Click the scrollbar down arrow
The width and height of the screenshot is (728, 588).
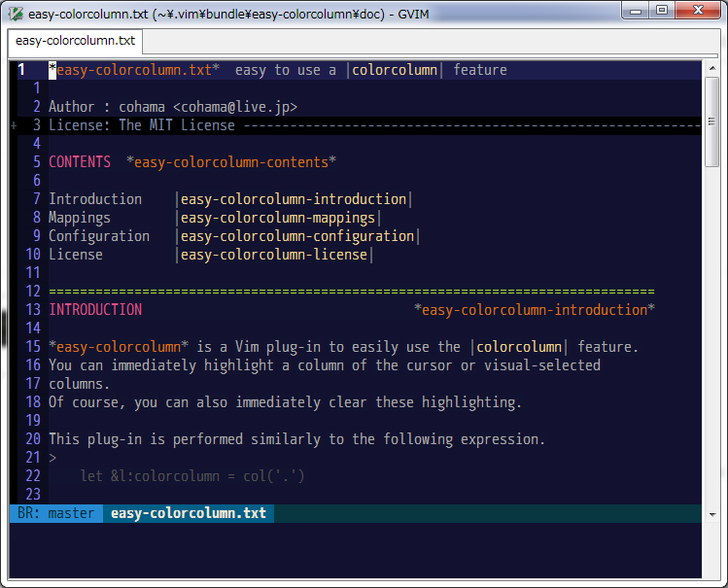[x=711, y=515]
